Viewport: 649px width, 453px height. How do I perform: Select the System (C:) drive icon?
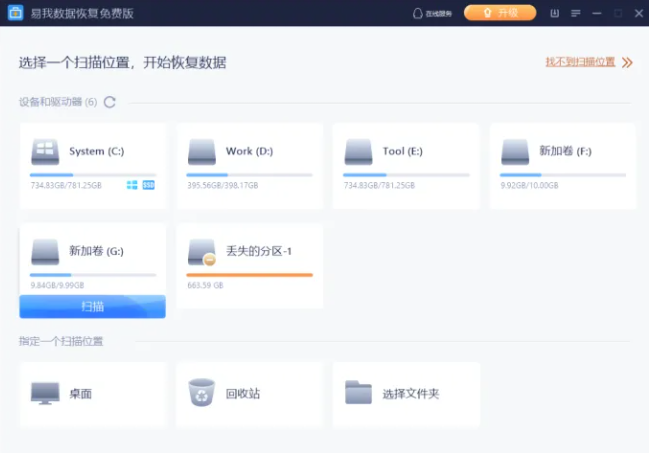(x=45, y=152)
